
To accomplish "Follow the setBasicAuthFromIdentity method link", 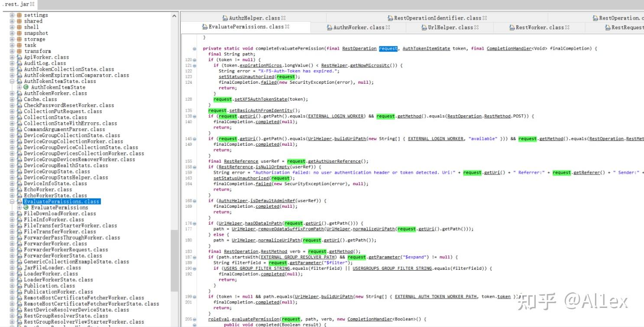I will tap(261, 111).
